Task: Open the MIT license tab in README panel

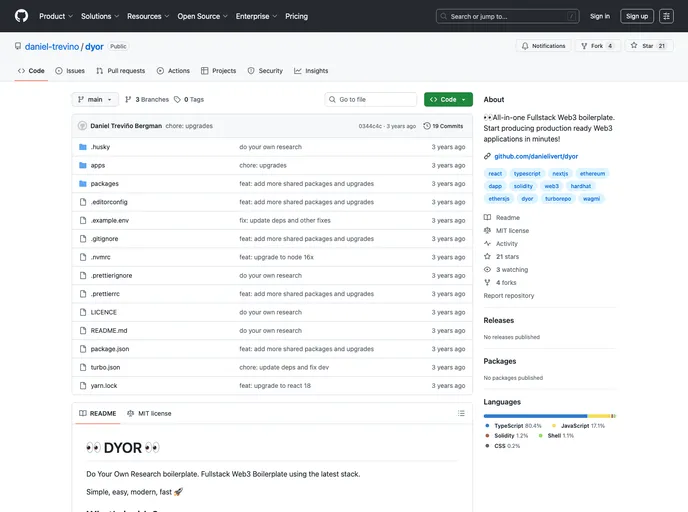Action: click(149, 413)
